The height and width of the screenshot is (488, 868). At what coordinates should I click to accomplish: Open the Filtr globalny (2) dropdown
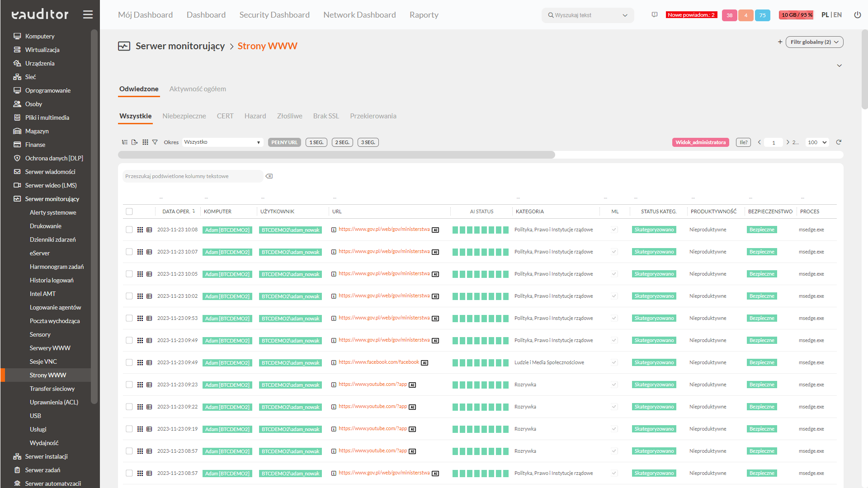815,42
